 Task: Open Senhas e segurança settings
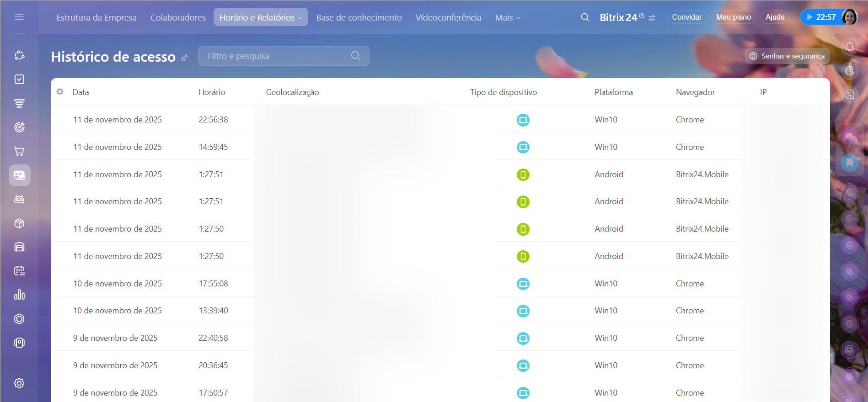[x=787, y=56]
